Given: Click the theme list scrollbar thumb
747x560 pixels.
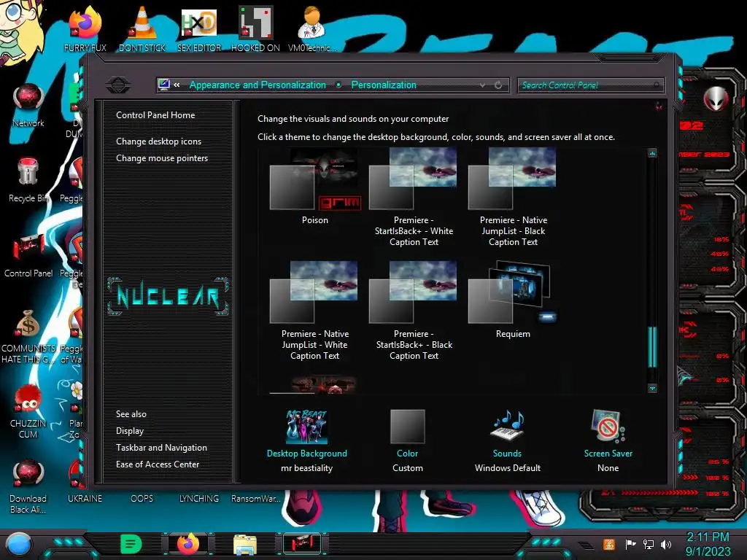Looking at the screenshot, I should (x=652, y=346).
